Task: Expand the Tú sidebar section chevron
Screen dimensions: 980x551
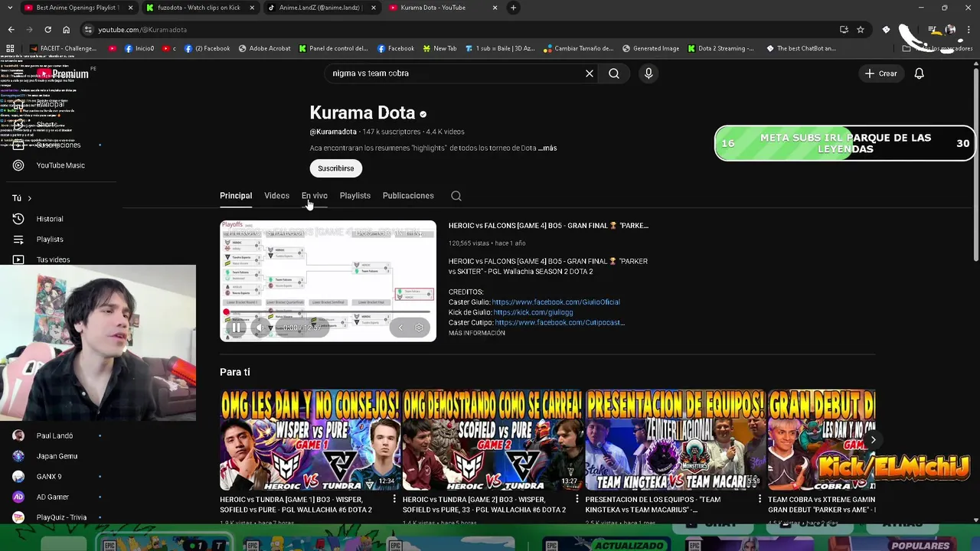Action: [x=29, y=198]
